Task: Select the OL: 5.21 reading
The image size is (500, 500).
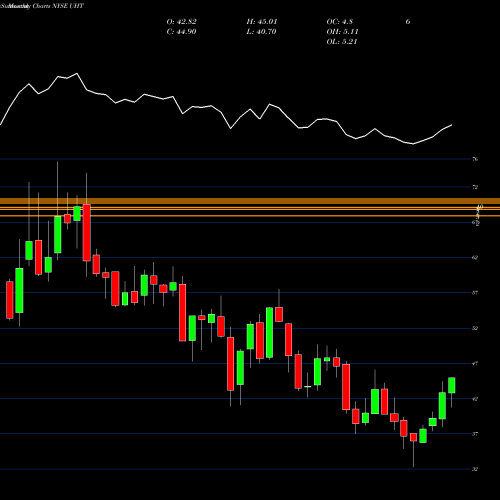Action: [x=342, y=42]
